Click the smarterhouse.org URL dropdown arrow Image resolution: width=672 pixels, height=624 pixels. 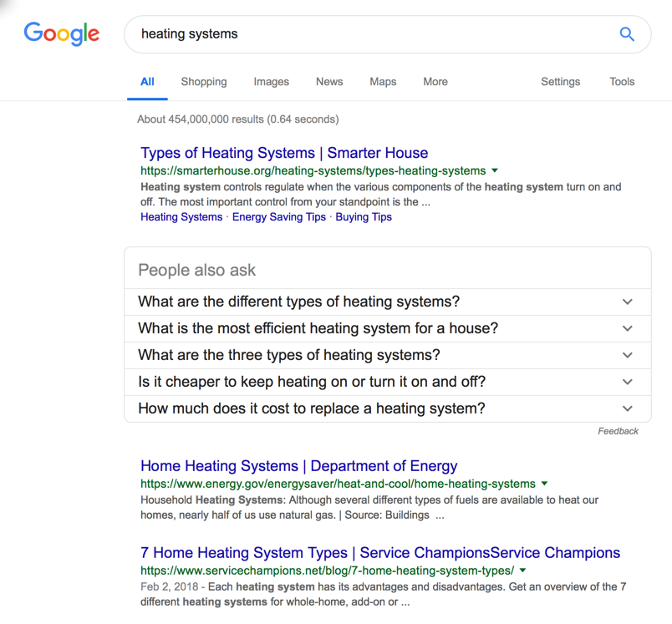[495, 170]
